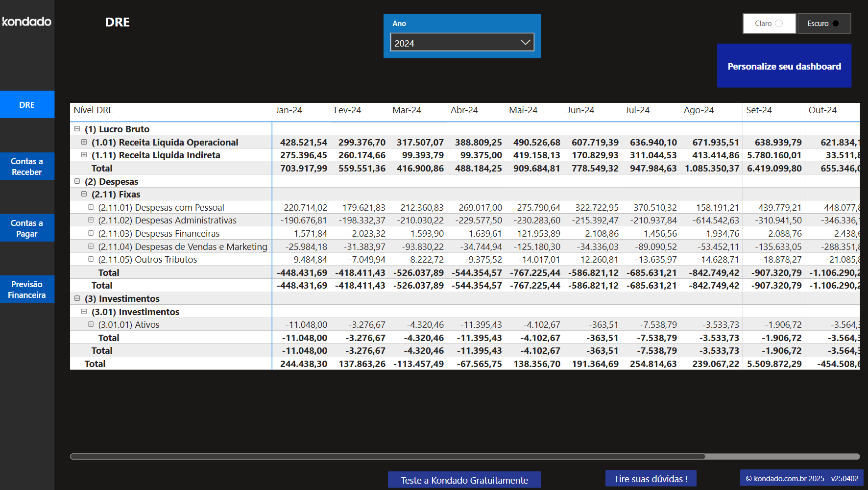The image size is (868, 490).
Task: Click the kondado logo
Action: [x=26, y=22]
